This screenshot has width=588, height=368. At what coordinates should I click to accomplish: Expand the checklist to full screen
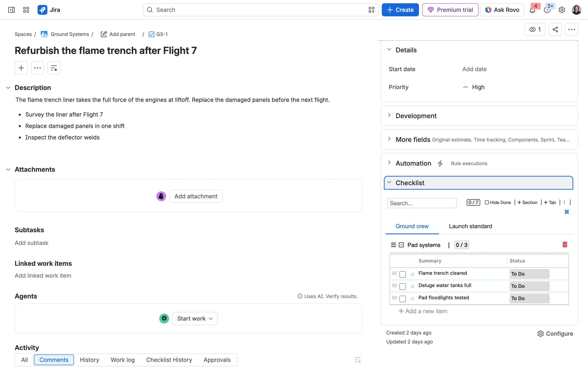(567, 212)
